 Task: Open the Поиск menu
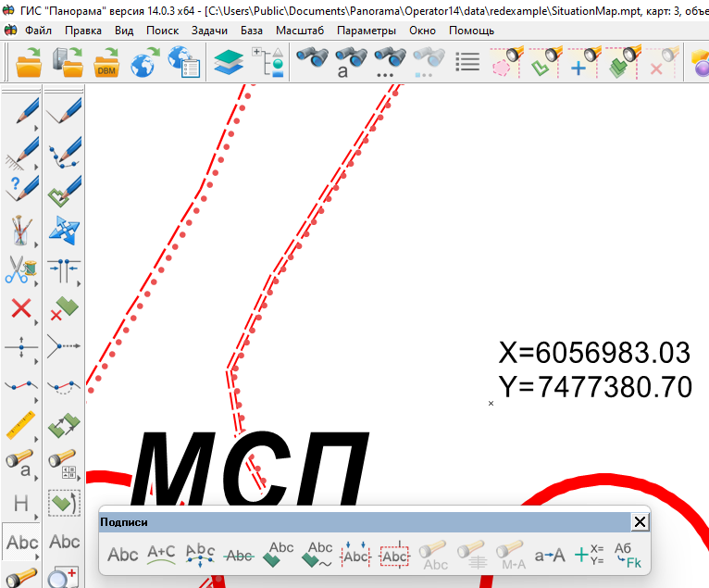162,31
